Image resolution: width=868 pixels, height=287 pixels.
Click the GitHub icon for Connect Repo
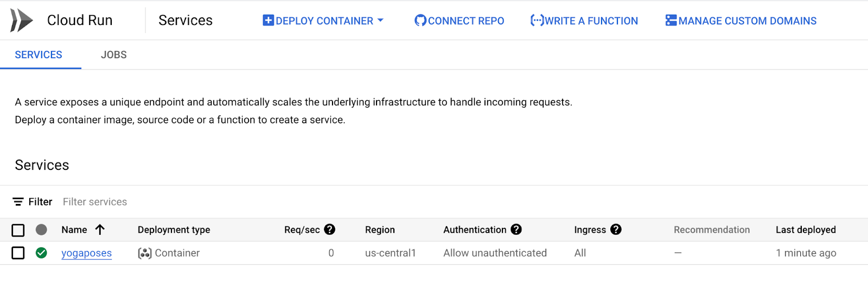click(420, 21)
